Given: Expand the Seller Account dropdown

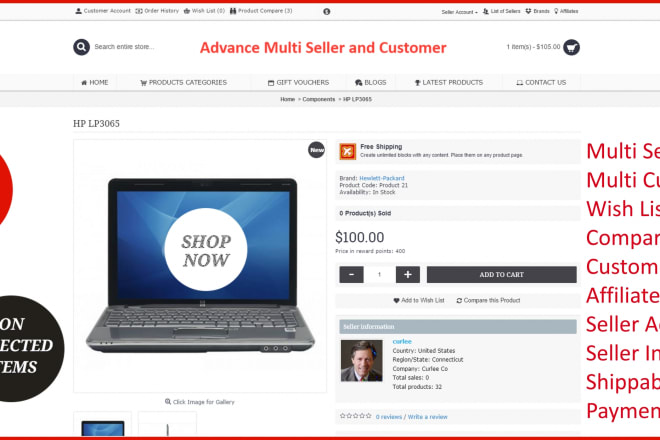Looking at the screenshot, I should click(459, 12).
